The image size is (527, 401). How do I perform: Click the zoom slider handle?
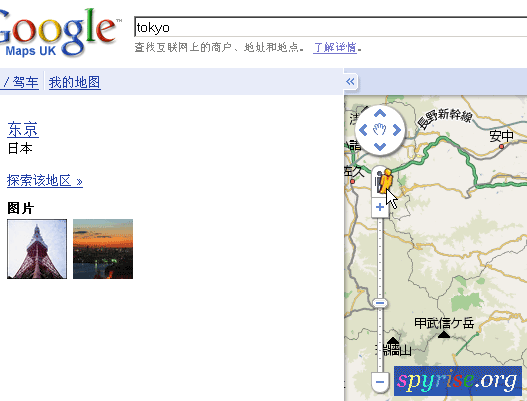coord(380,303)
